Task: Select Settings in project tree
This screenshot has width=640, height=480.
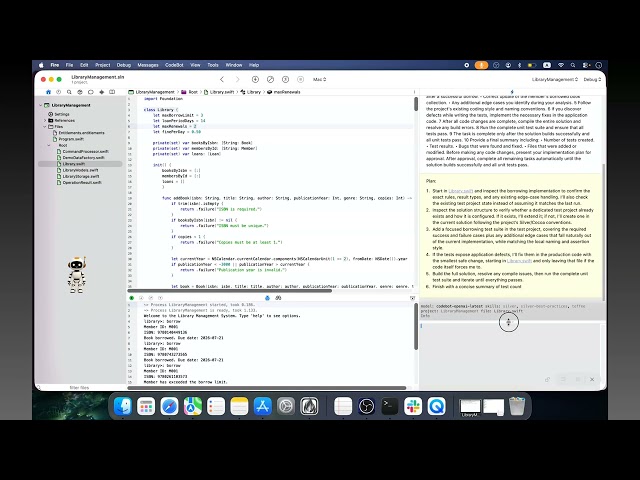Action: coord(59,114)
